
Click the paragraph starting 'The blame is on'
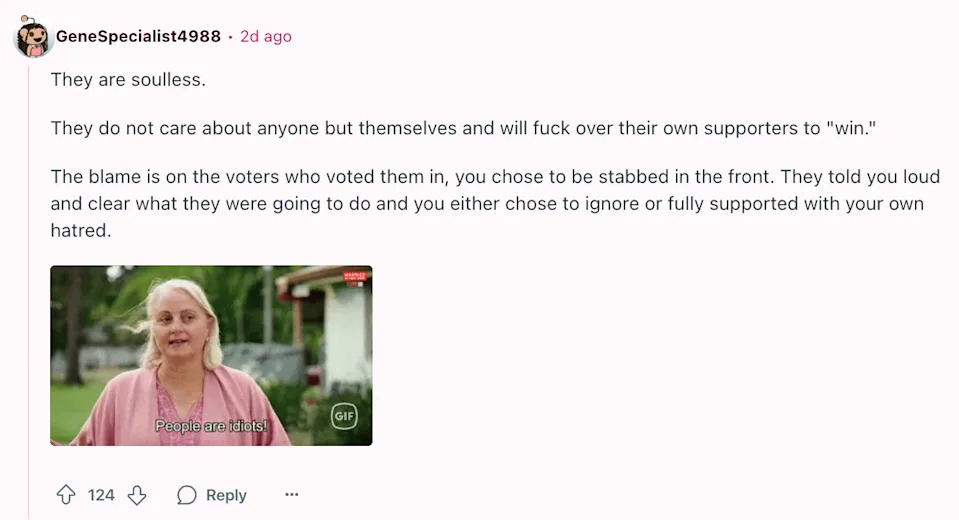495,203
